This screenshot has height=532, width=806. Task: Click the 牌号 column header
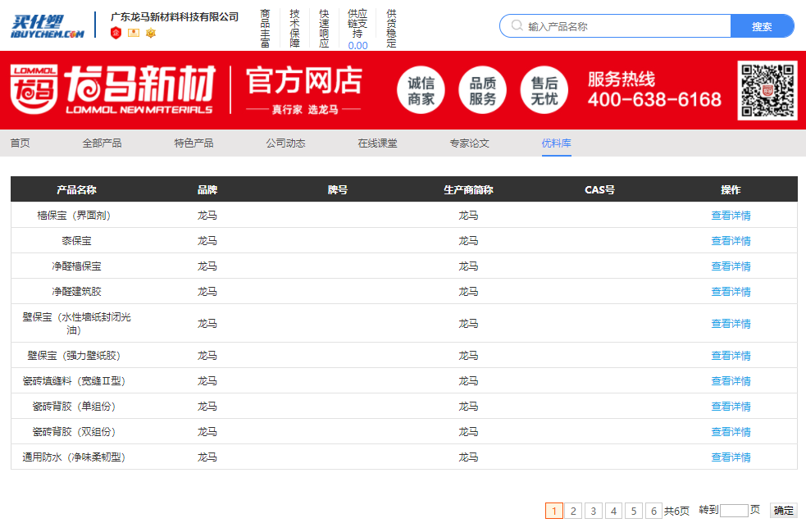(x=338, y=189)
